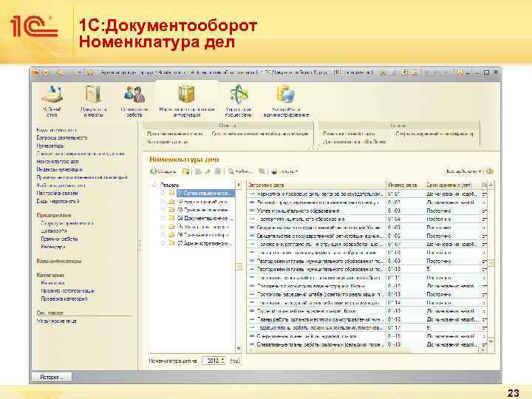532x399 pixels.
Task: Select row Устав муниципального образования
Action: (x=367, y=211)
